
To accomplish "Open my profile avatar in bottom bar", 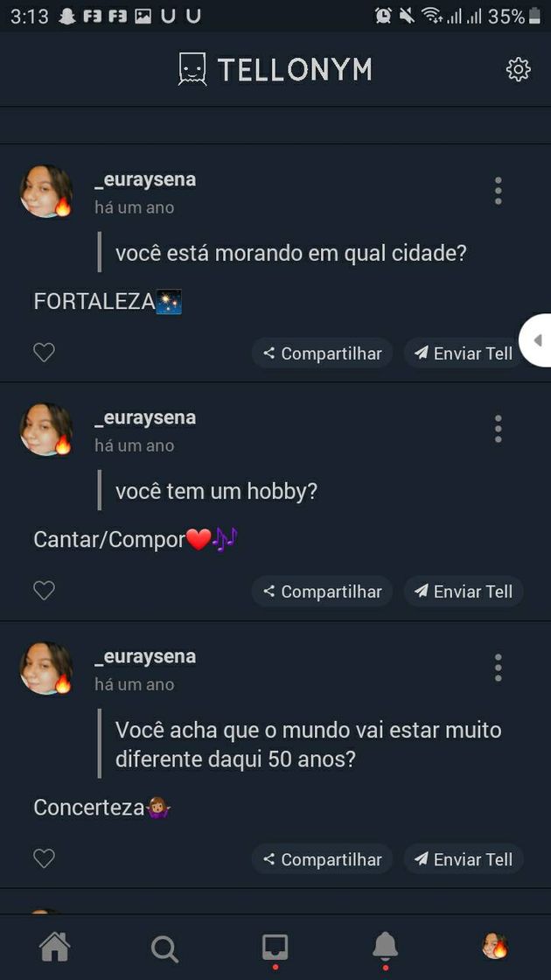I will pyautogui.click(x=495, y=946).
